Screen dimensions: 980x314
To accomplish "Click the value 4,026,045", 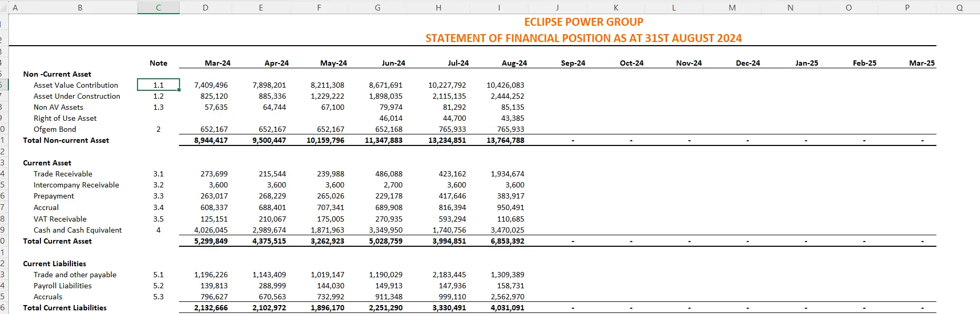I will (x=211, y=230).
